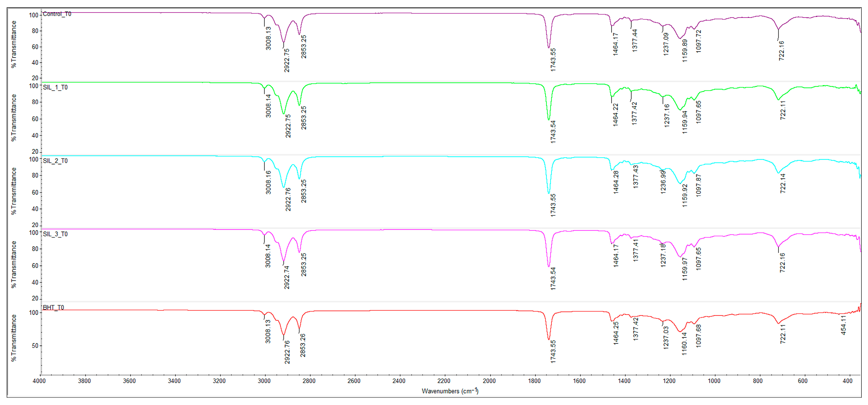Screen dimensions: 868x405
Task: Click the 50 transmittance tick in BHT_T0 plot
Action: [x=35, y=346]
